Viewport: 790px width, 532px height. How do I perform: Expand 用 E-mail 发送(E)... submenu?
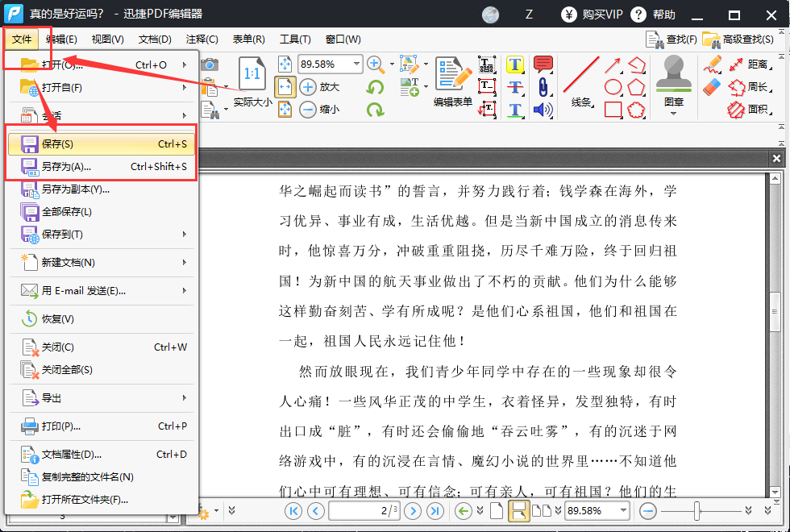tap(102, 291)
